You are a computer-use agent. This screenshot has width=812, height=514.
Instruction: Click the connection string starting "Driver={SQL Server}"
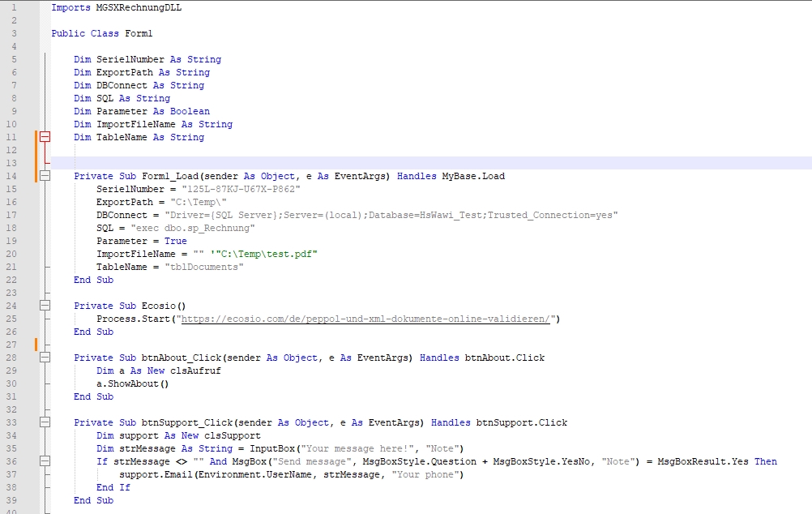[x=391, y=215]
